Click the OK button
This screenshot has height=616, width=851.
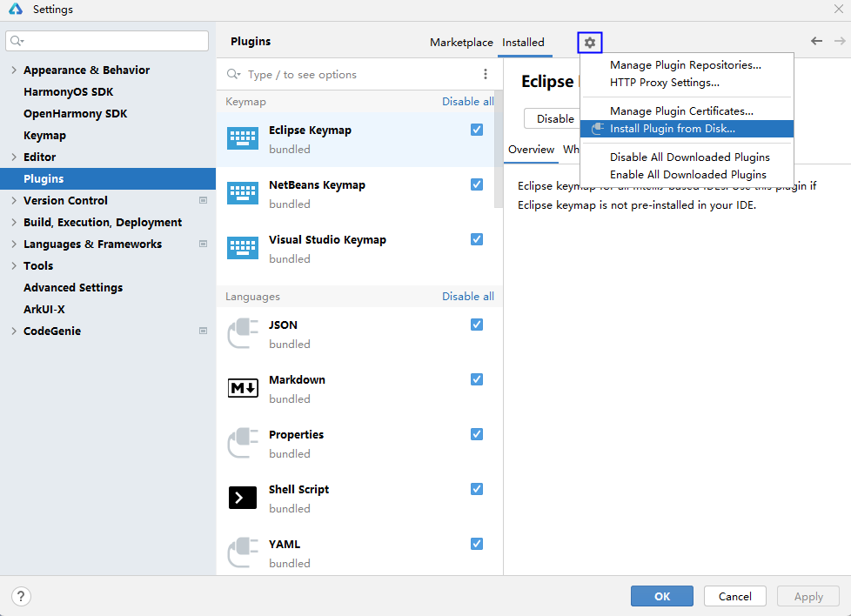(x=661, y=596)
